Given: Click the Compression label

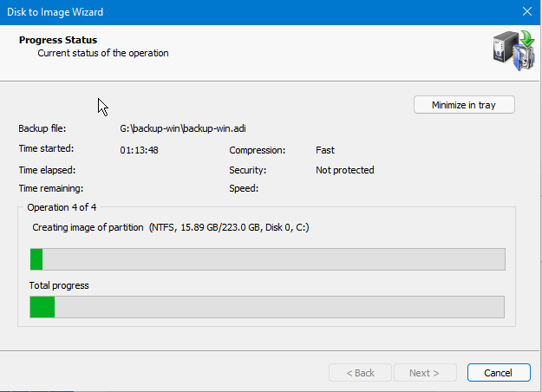Looking at the screenshot, I should (258, 150).
